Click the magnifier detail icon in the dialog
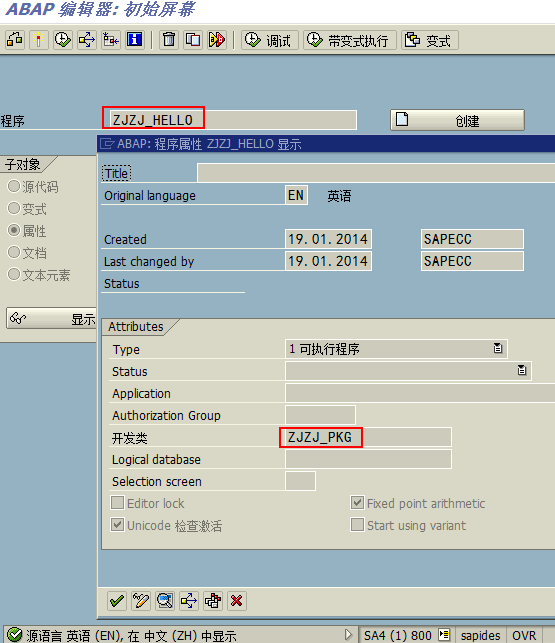 pos(165,601)
